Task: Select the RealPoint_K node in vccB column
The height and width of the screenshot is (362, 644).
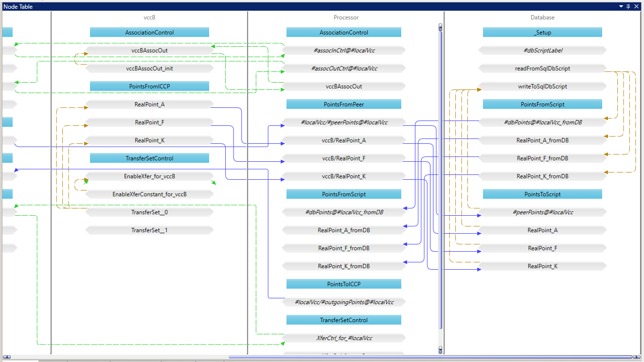Action: point(149,140)
